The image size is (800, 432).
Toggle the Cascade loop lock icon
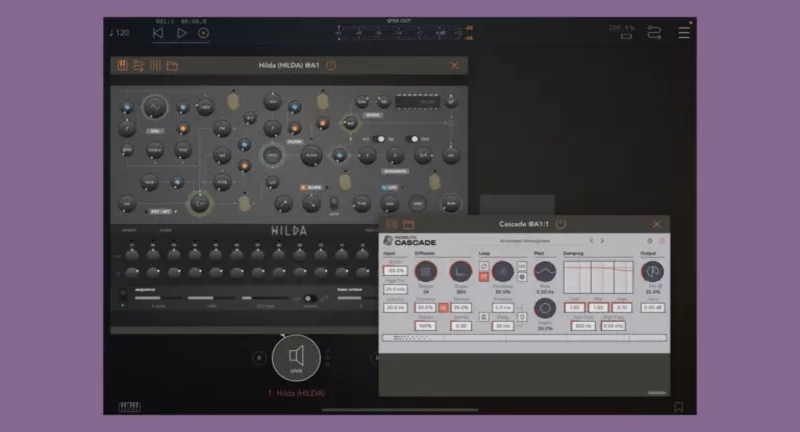tap(484, 317)
